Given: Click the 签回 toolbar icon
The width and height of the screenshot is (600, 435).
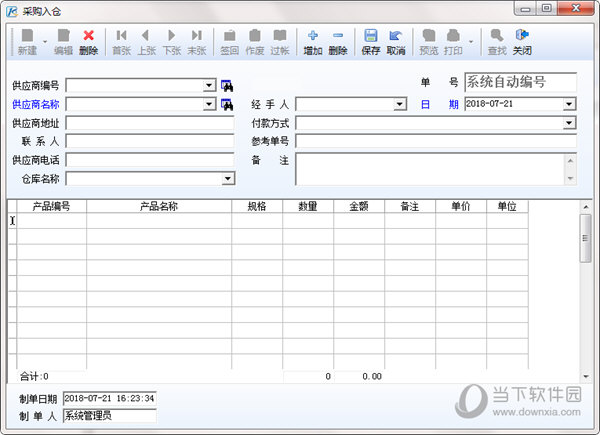Looking at the screenshot, I should [230, 42].
